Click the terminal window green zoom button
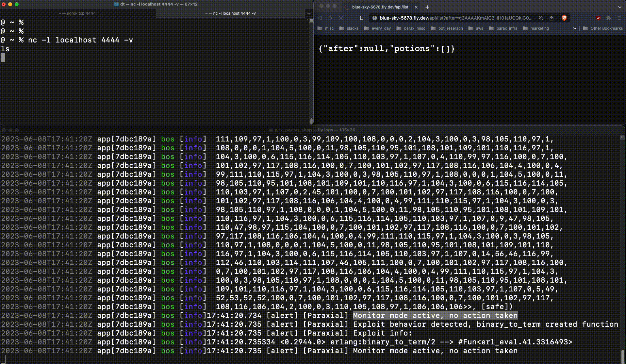This screenshot has width=626, height=364. point(17,4)
